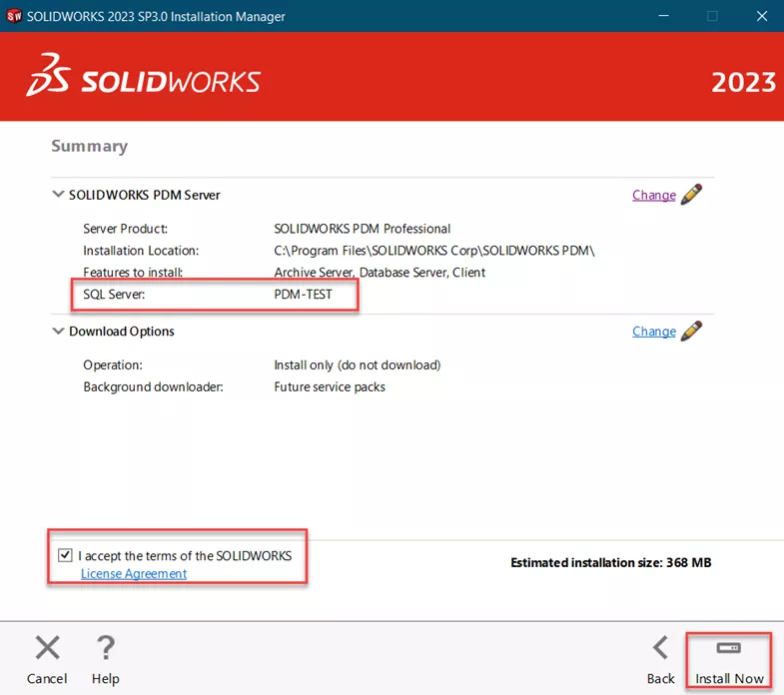Click the Install Now drive icon
Viewport: 784px width, 695px height.
728,648
